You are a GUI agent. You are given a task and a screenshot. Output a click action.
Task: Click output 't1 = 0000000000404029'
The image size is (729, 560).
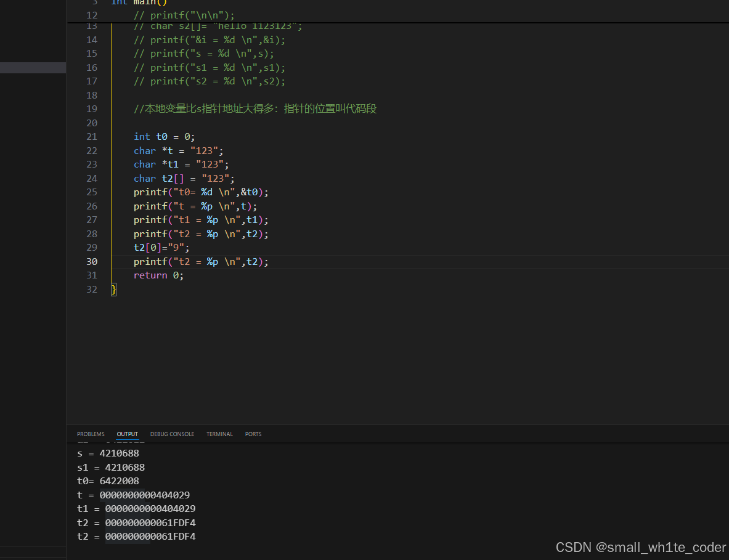coord(136,509)
